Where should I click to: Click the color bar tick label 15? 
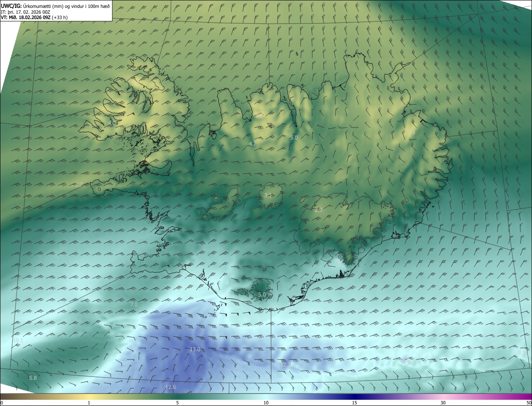[x=355, y=403]
